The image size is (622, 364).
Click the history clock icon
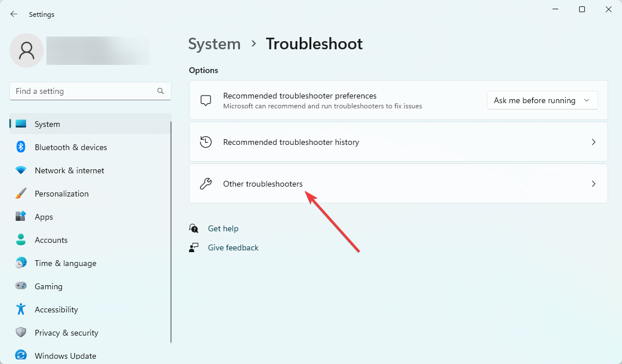pos(205,142)
